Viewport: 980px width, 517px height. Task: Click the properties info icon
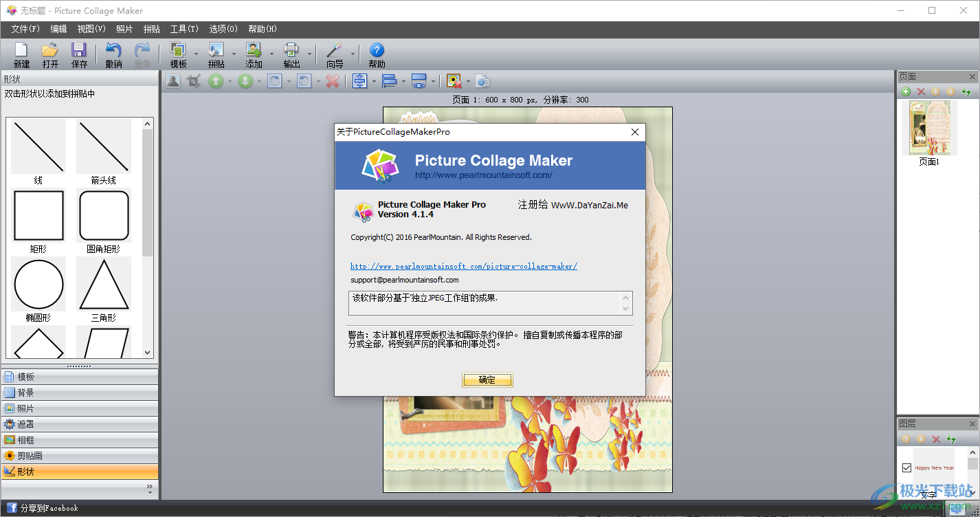click(x=483, y=81)
